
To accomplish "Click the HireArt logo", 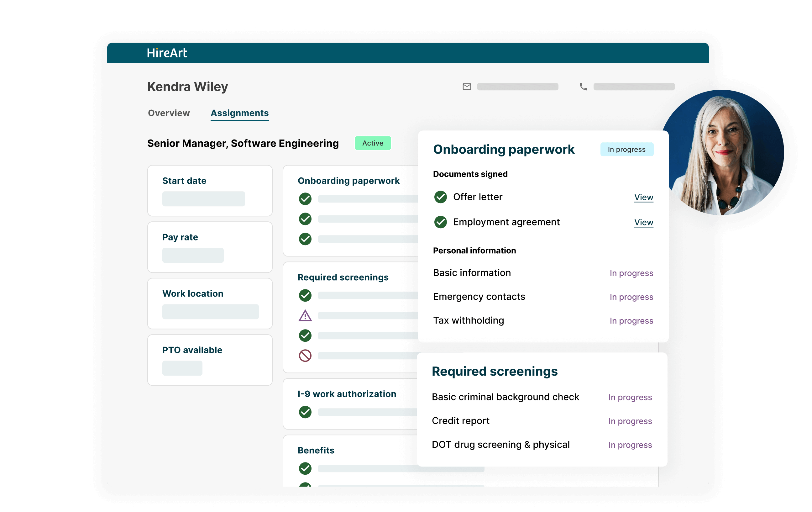I will point(167,53).
